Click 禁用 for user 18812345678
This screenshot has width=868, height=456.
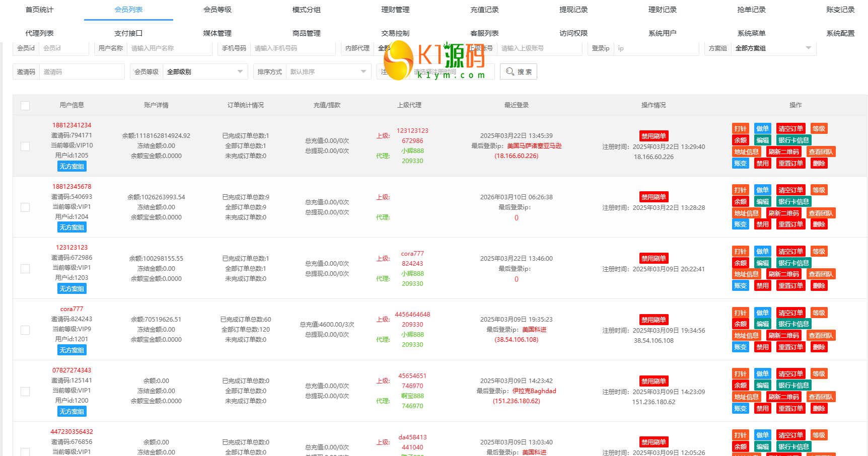coord(762,224)
